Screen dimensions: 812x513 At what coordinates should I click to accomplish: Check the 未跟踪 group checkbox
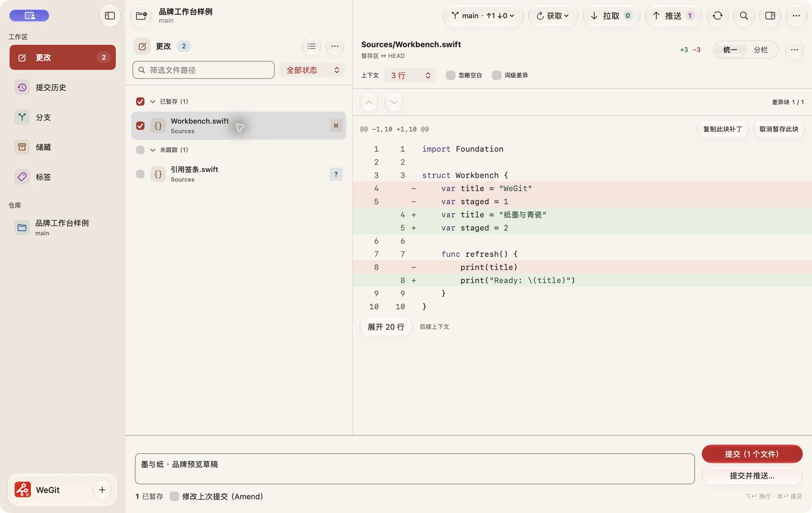click(x=140, y=150)
